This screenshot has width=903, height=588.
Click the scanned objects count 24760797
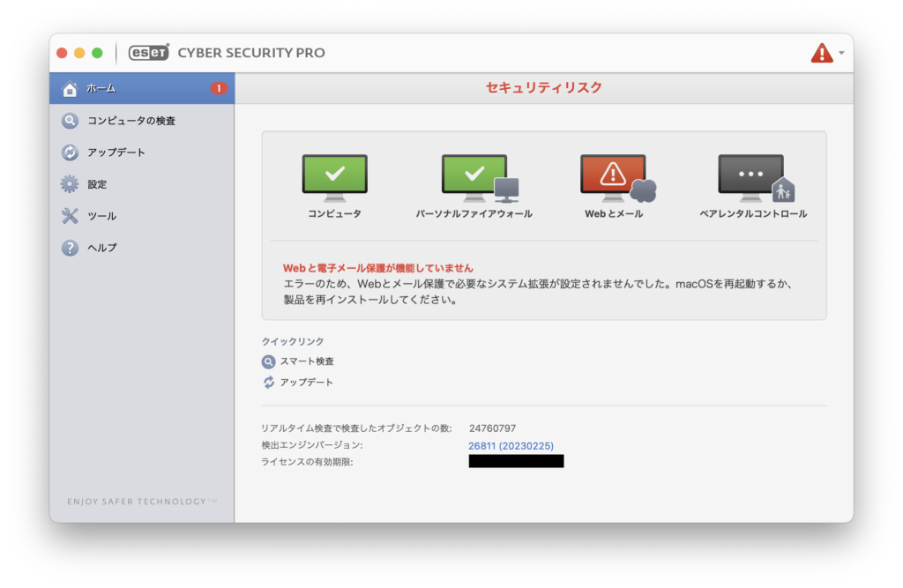point(492,428)
